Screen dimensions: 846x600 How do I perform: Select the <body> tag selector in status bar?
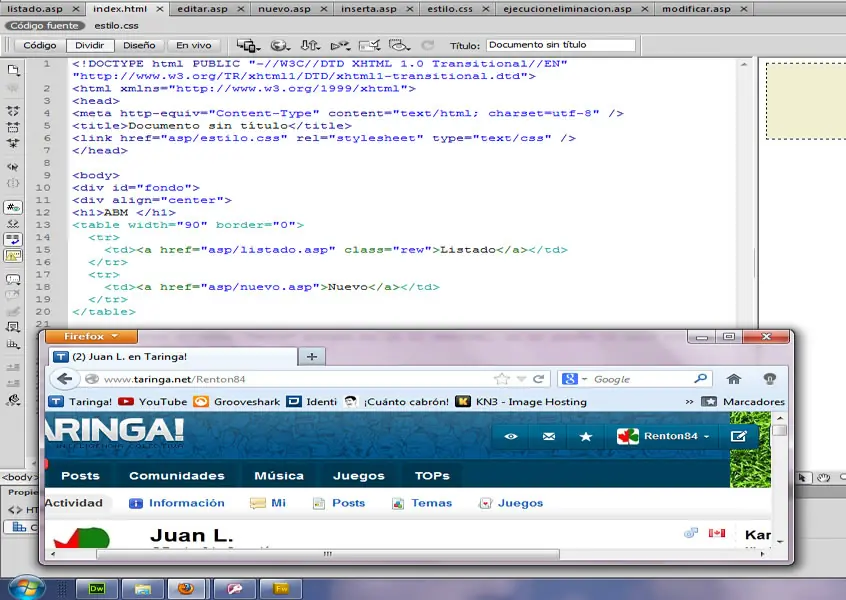pyautogui.click(x=19, y=477)
